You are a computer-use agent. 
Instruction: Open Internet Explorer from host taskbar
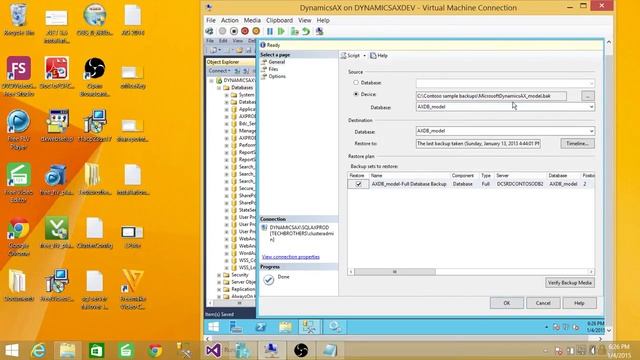point(39,350)
